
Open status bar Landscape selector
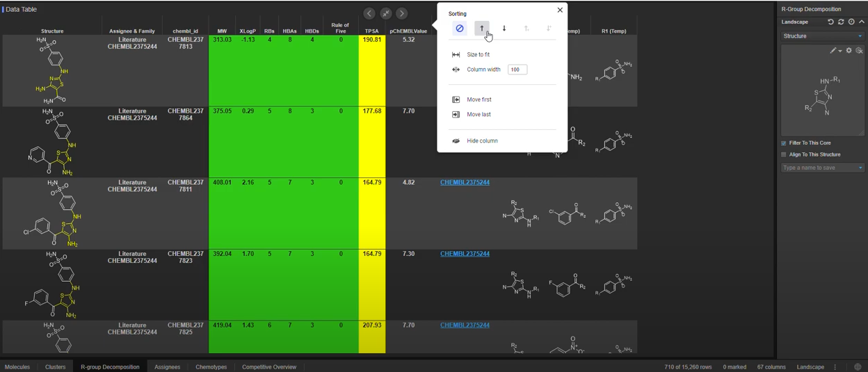pos(810,366)
